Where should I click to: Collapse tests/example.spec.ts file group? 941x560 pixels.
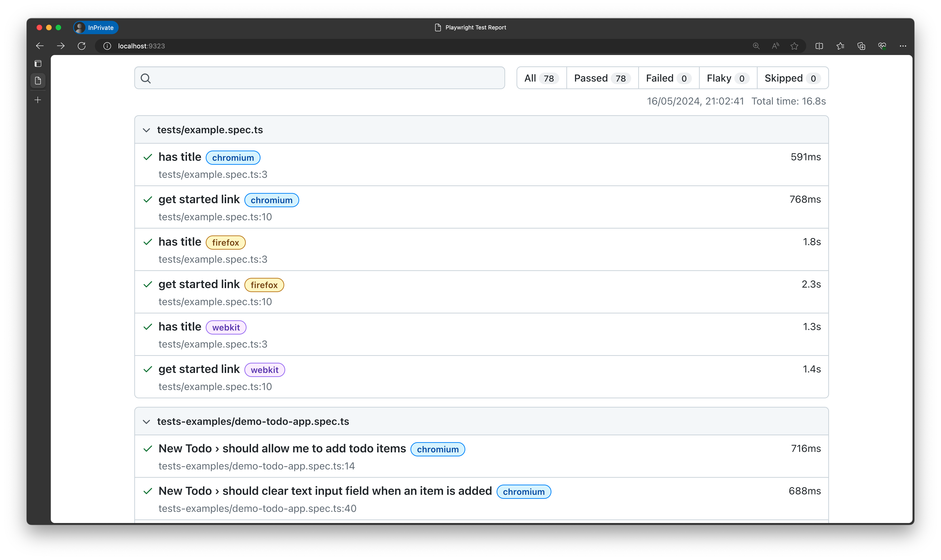(146, 130)
